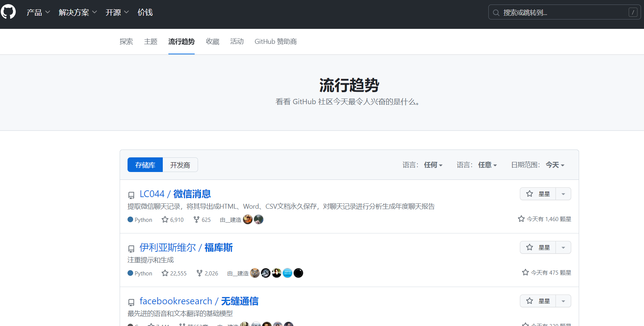Star the 伊利亚斯维尔 福库斯 repository
Image resolution: width=644 pixels, height=326 pixels.
538,247
